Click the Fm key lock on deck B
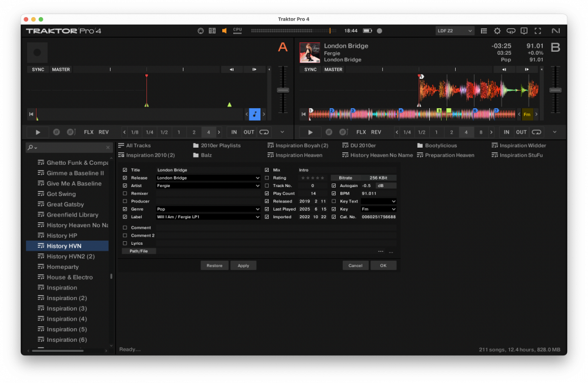588x383 pixels. click(x=527, y=114)
